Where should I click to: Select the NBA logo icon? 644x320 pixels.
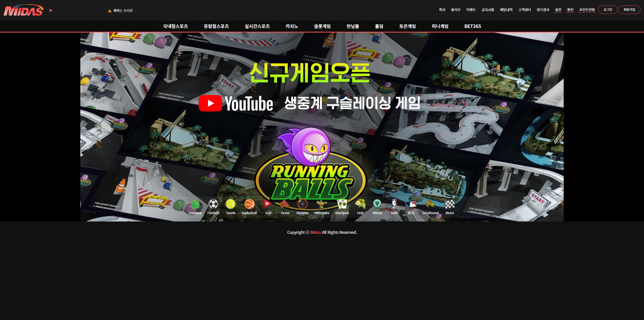coord(394,204)
